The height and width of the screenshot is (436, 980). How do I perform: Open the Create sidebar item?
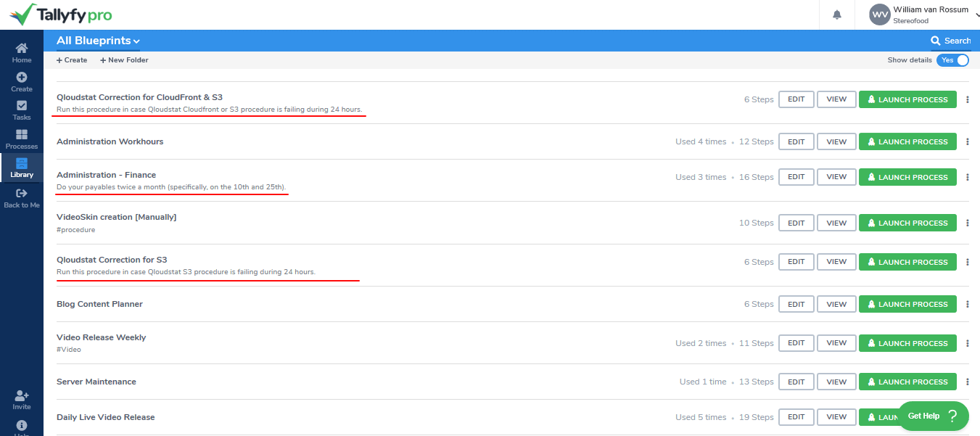(x=22, y=82)
